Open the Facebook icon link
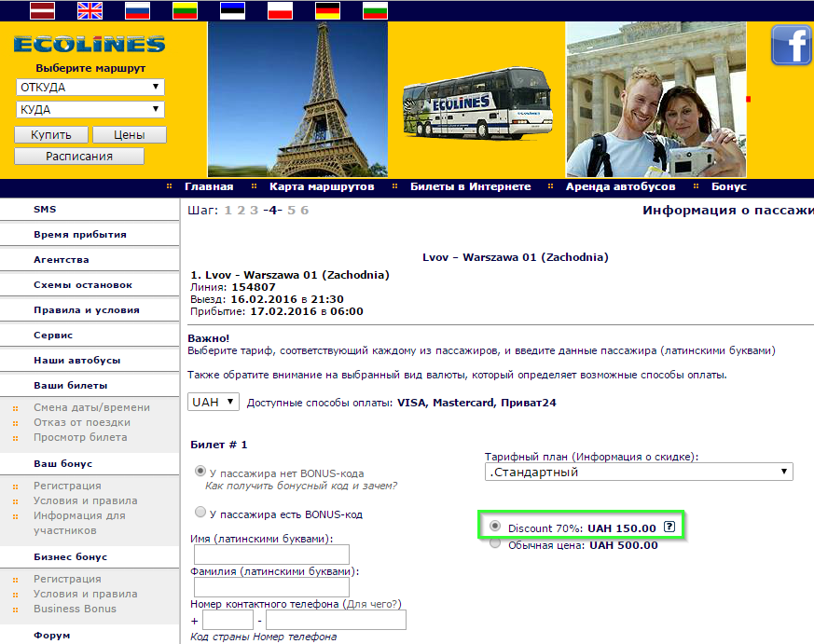814x644 pixels. pyautogui.click(x=792, y=45)
